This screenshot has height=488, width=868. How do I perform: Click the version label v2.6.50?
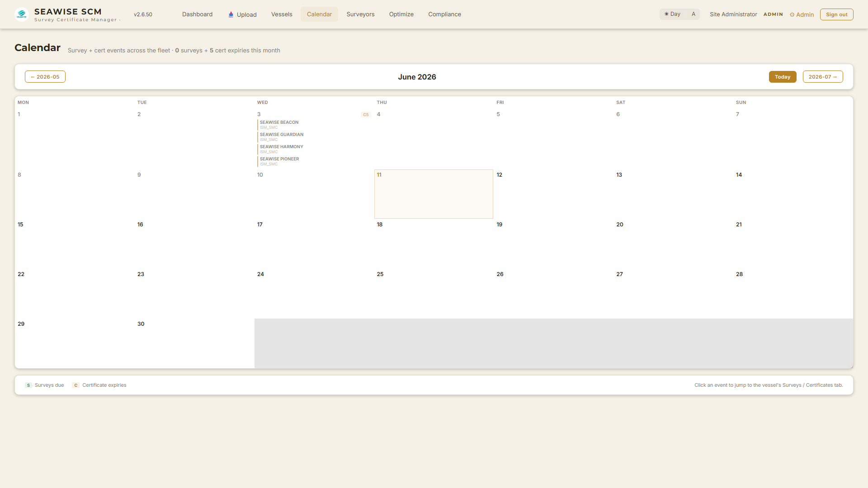pyautogui.click(x=143, y=14)
